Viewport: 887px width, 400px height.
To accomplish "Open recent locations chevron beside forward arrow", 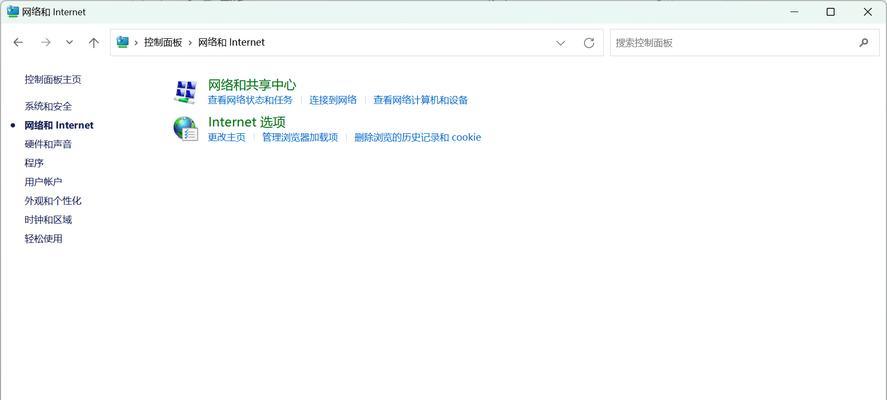I will click(x=69, y=42).
